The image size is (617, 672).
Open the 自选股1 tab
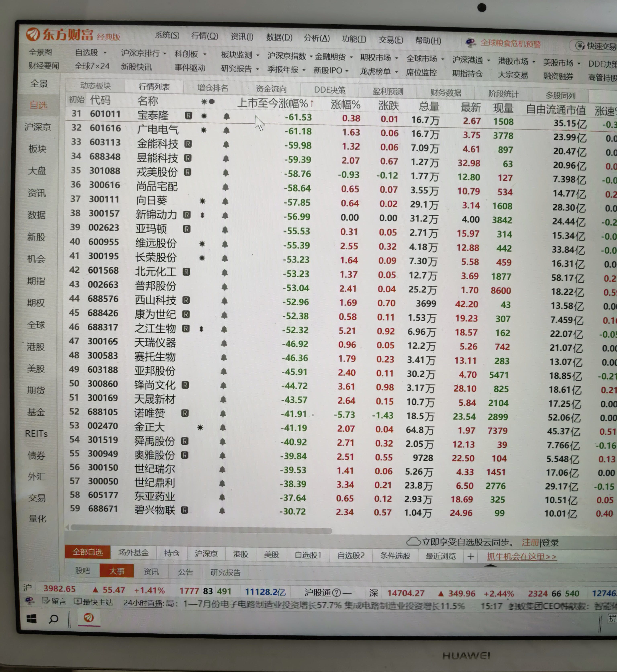pyautogui.click(x=308, y=555)
